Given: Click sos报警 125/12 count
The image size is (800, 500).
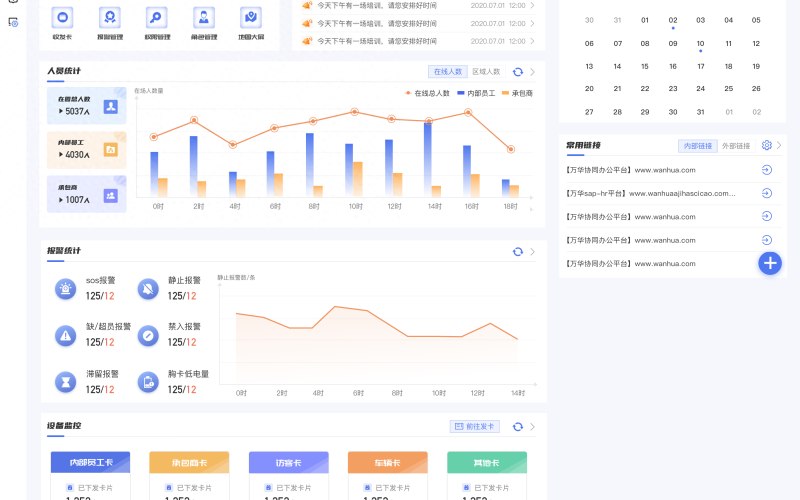Looking at the screenshot, I should 100,296.
